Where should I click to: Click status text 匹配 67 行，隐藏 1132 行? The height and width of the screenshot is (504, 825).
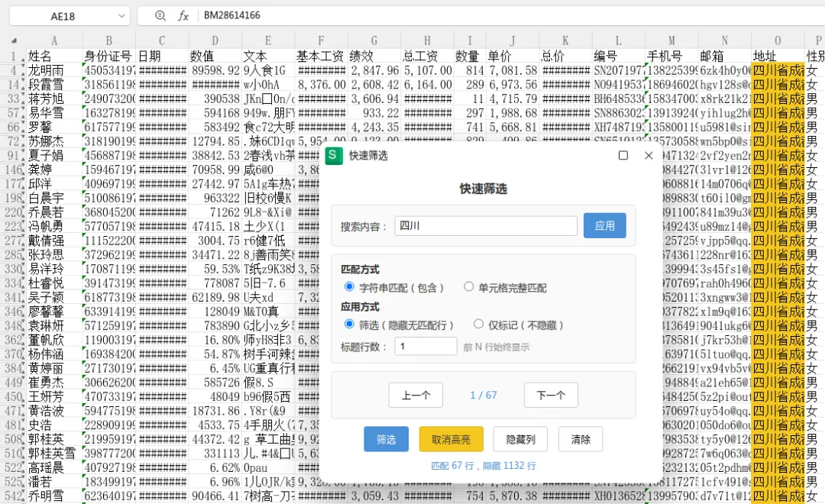pos(483,466)
